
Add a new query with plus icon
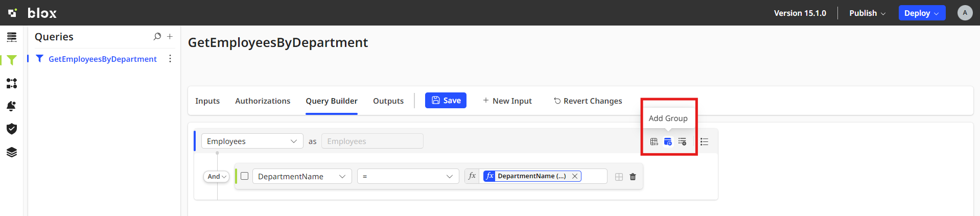[170, 37]
